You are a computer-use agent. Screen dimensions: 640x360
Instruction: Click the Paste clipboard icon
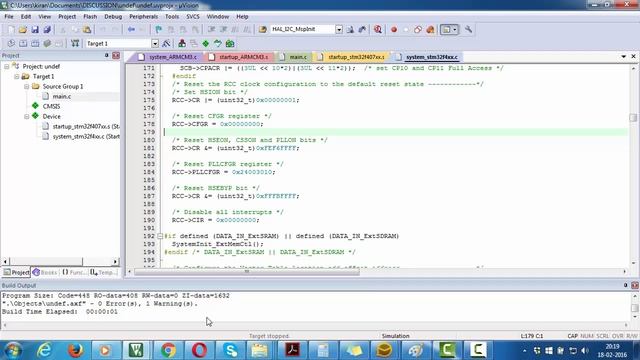point(87,29)
